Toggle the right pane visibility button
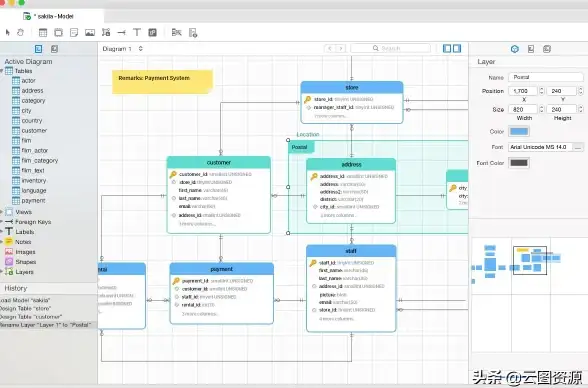Viewport: 588px width, 388px height. [x=457, y=48]
